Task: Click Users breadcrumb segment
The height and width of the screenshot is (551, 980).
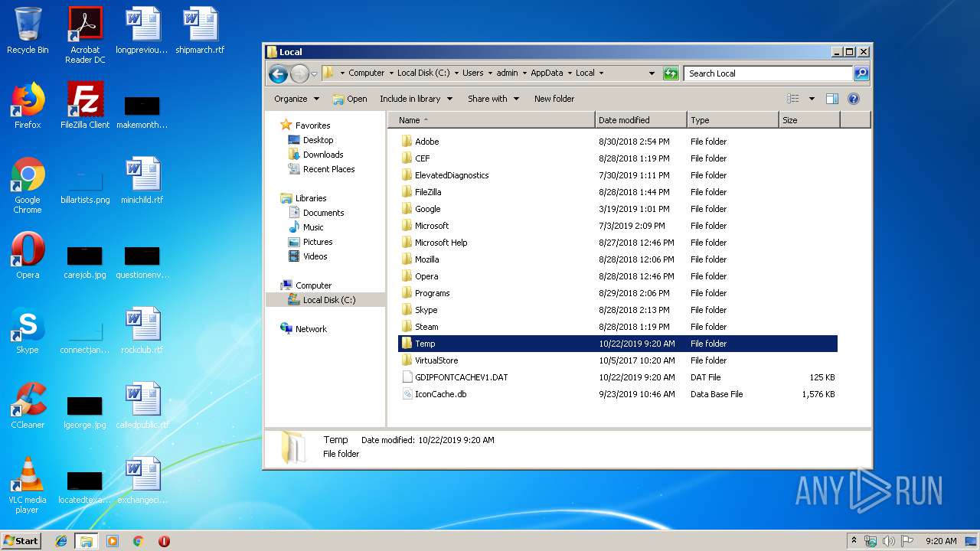Action: pyautogui.click(x=472, y=73)
